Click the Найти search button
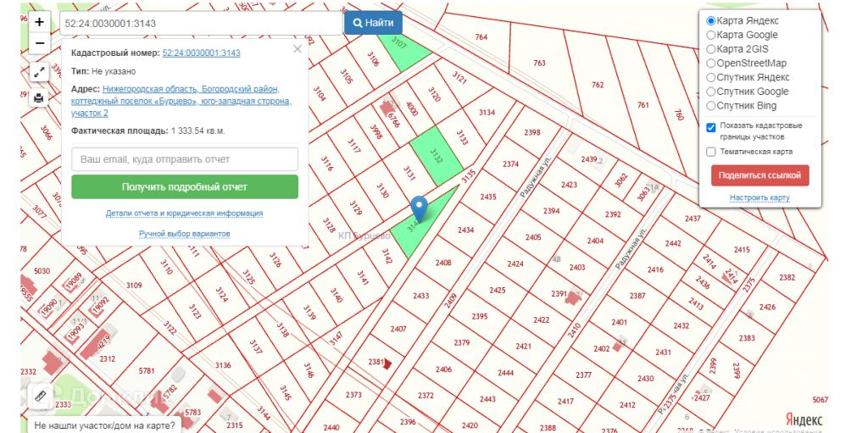 point(373,23)
